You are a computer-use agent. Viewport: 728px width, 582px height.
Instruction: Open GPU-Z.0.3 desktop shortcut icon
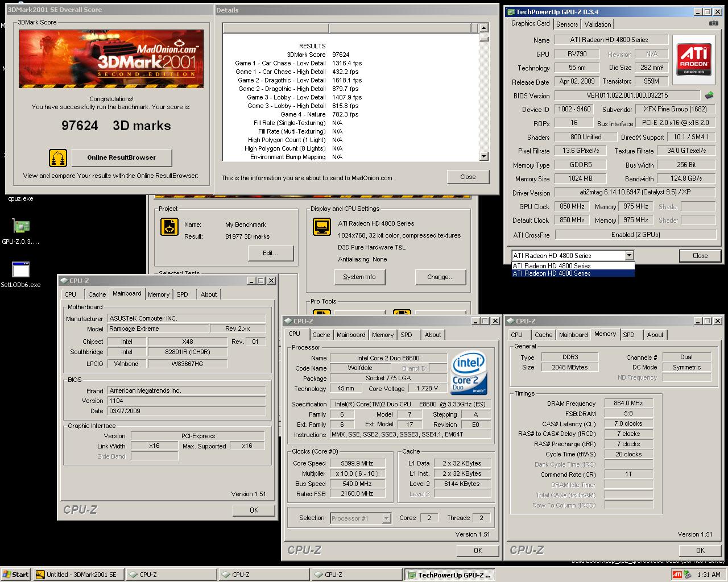point(21,227)
